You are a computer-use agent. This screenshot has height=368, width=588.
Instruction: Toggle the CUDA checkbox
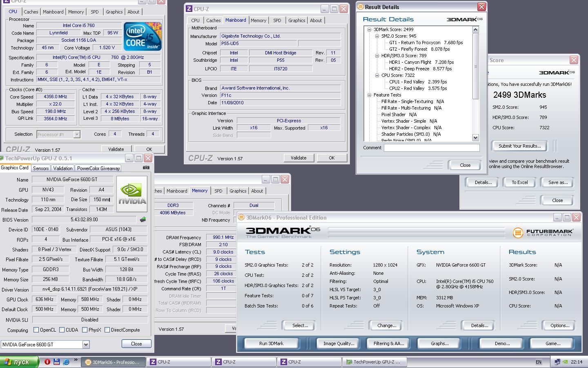[x=62, y=330]
